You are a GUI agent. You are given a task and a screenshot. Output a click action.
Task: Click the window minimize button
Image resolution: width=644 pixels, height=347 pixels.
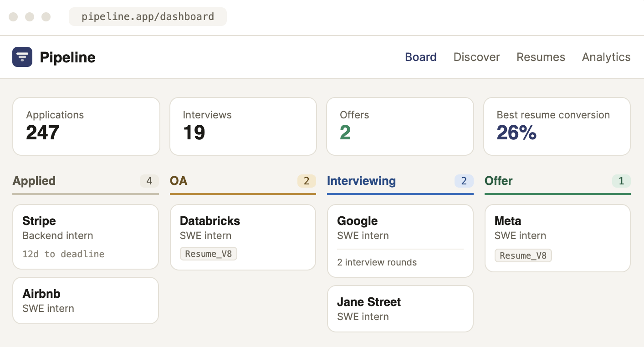point(30,17)
